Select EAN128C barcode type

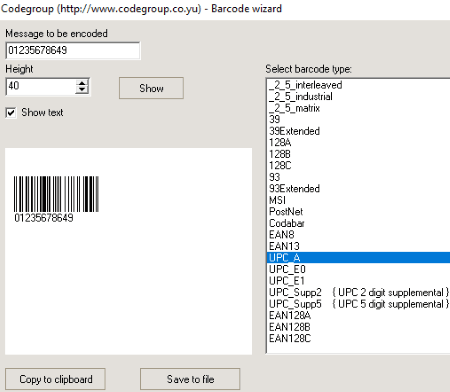coord(359,338)
